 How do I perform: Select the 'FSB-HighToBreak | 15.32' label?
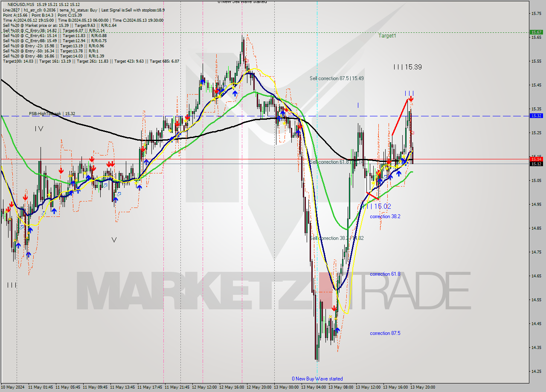coord(52,114)
